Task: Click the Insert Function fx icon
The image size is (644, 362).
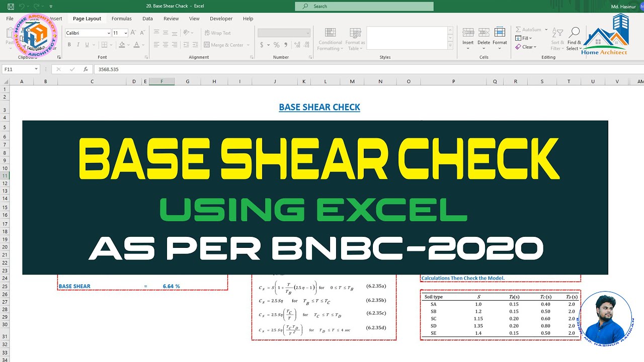Action: coord(86,69)
